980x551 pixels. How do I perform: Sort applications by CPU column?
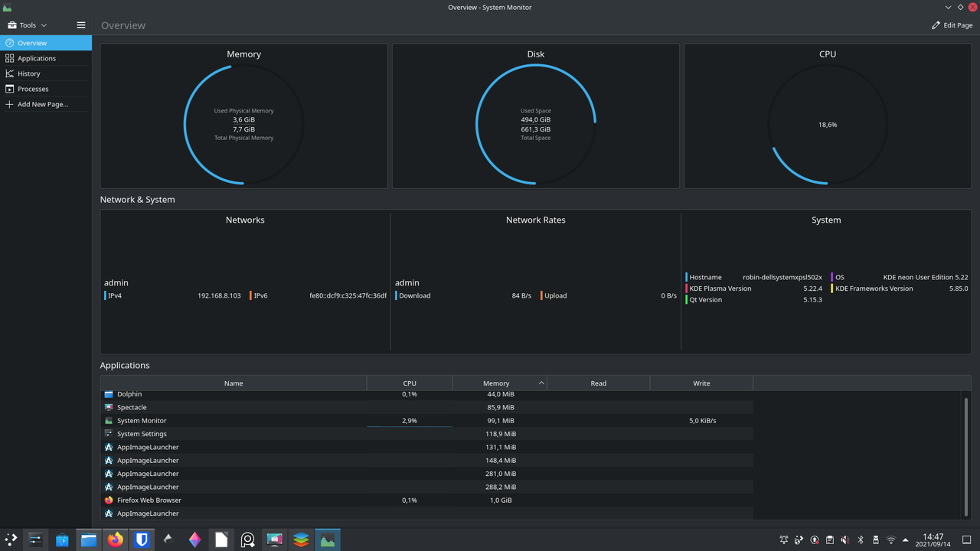click(410, 383)
